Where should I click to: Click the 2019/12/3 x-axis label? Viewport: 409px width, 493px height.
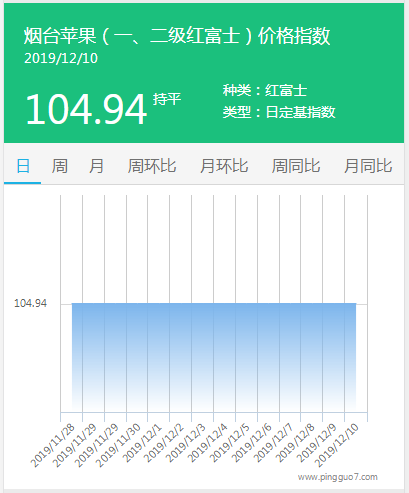pos(186,443)
